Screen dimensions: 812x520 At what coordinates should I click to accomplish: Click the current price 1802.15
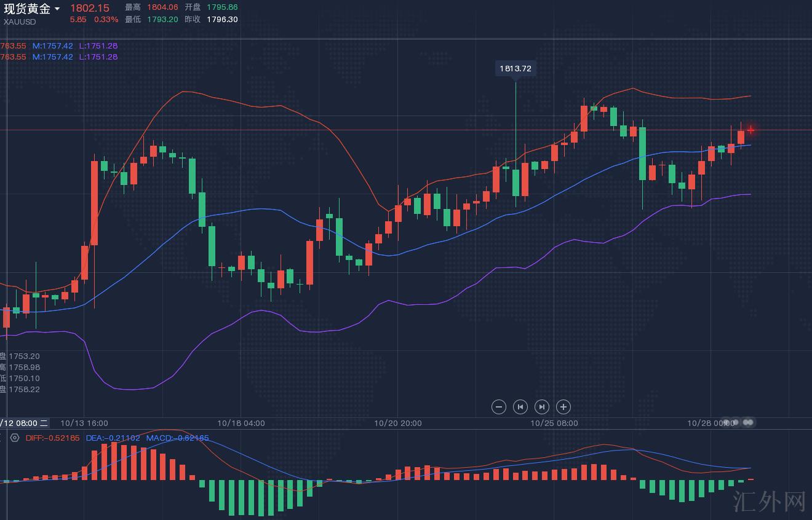90,8
